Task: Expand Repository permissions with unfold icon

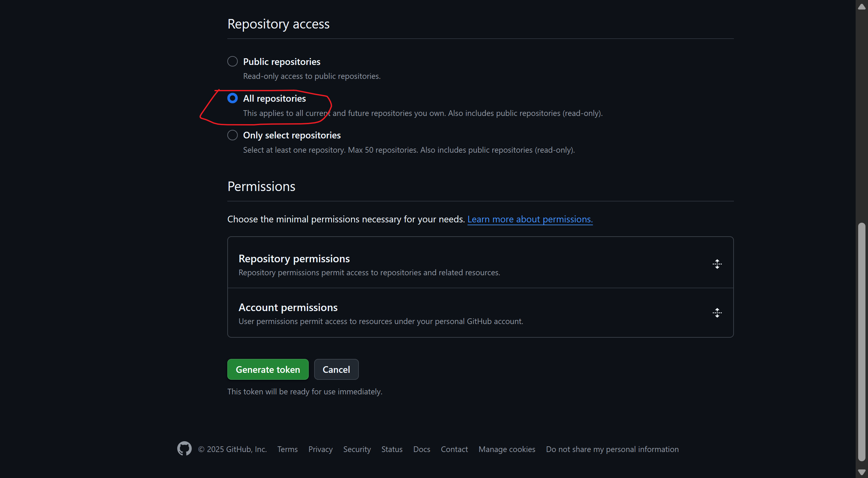Action: point(717,264)
